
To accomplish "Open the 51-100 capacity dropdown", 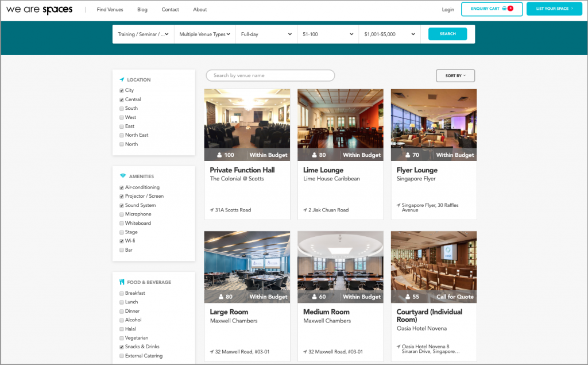I will pyautogui.click(x=328, y=34).
